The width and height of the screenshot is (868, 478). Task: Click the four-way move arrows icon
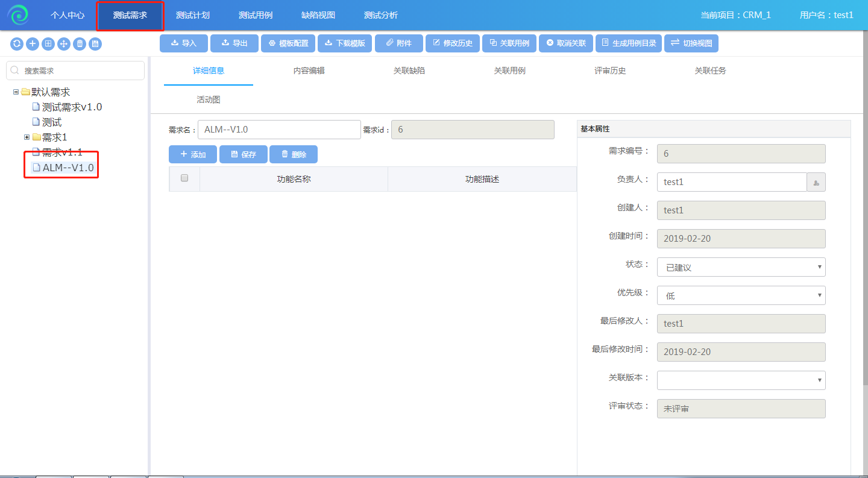pyautogui.click(x=64, y=43)
